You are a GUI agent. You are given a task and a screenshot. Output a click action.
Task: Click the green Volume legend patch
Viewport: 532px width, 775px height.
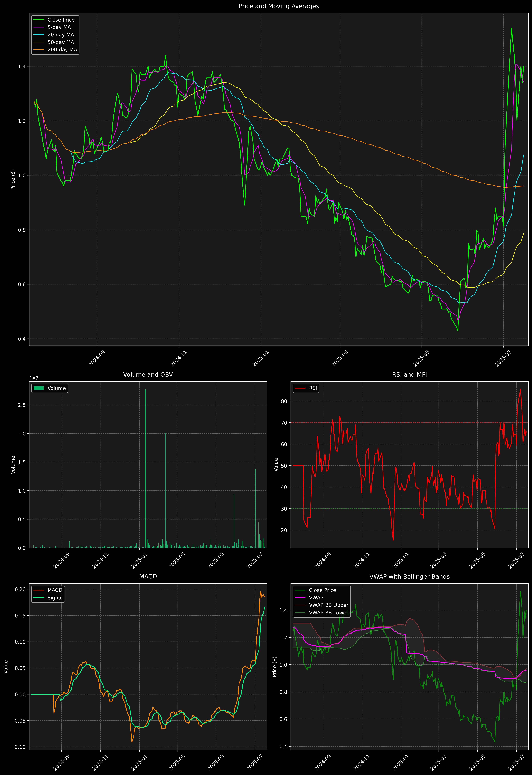click(39, 388)
